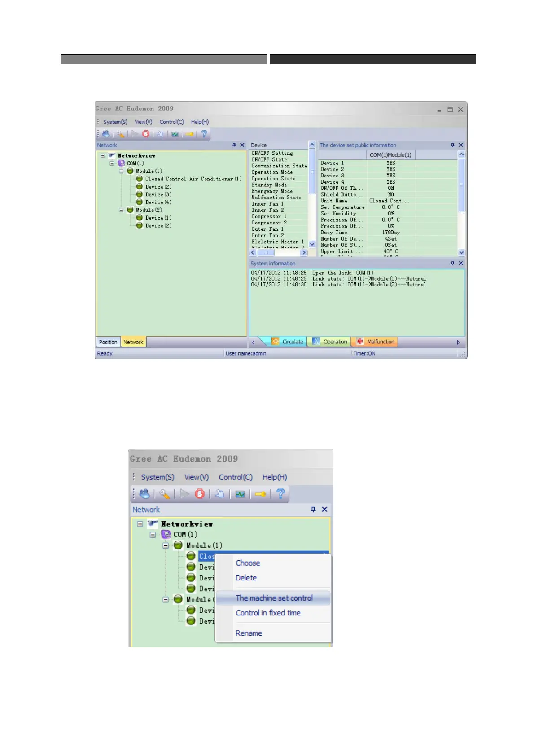Open the Circulate tab
534x756 pixels.
[x=288, y=342]
